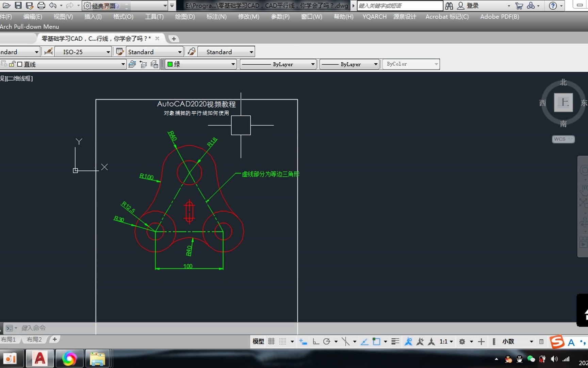Toggle polar tracking in status bar
This screenshot has height=368, width=588.
point(327,341)
